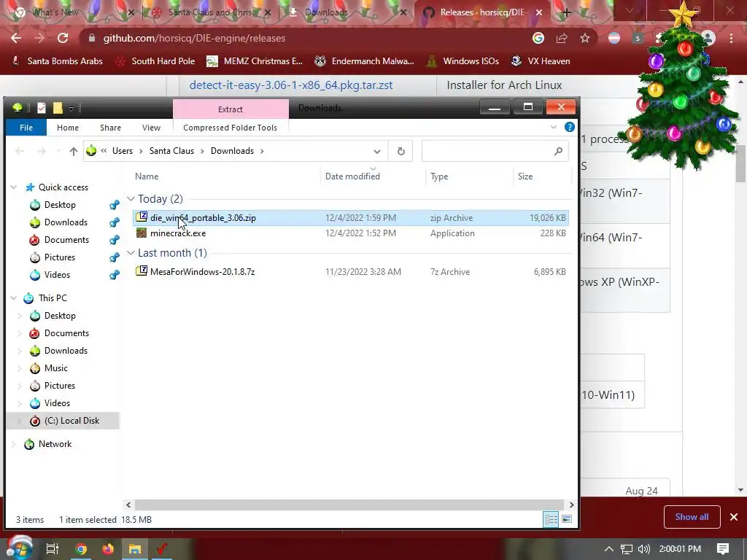Screen dimensions: 747x560
Task: Open the notification center icon
Action: pos(723,549)
